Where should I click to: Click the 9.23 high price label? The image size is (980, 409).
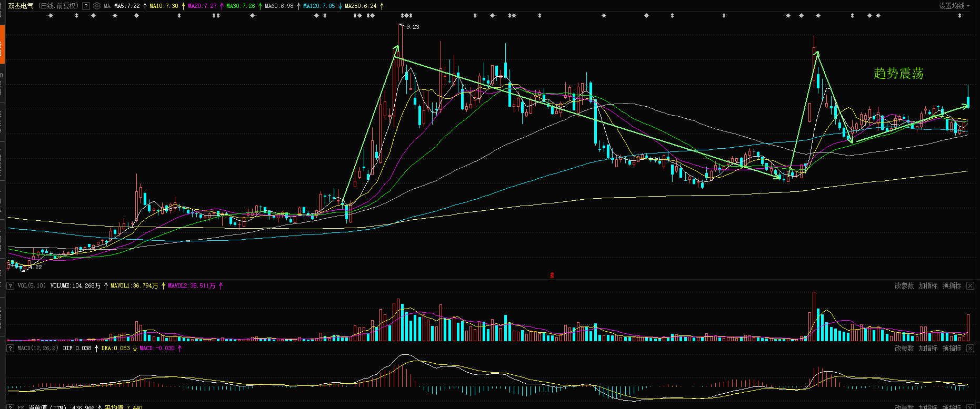(413, 27)
